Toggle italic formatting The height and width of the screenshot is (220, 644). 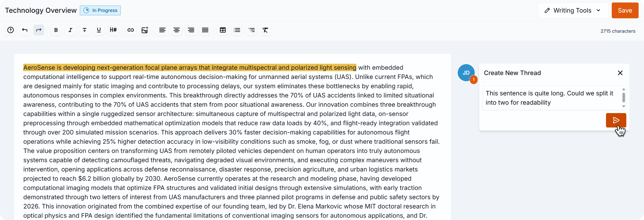click(x=70, y=30)
